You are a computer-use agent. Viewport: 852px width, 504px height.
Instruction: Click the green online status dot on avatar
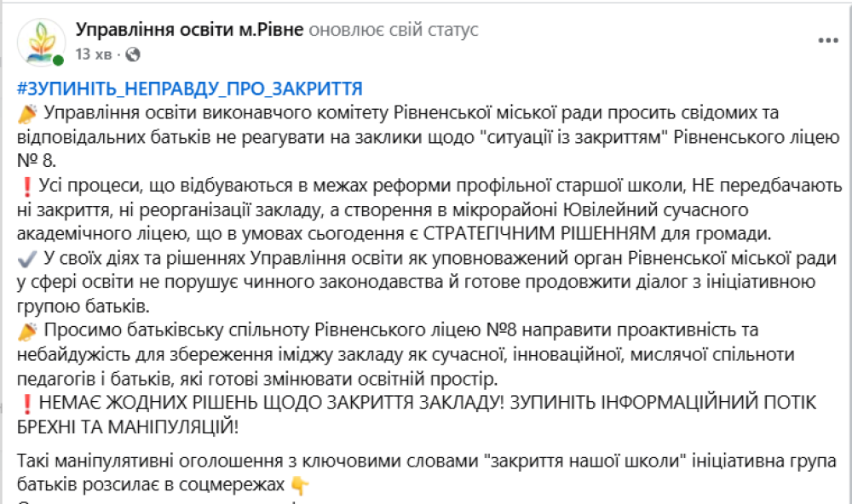pos(59,60)
